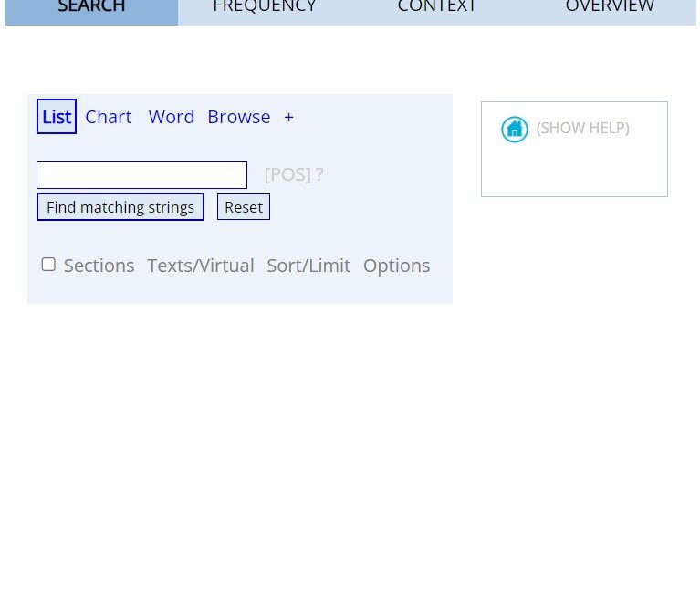Click the question mark help link
The image size is (700, 616).
(319, 174)
